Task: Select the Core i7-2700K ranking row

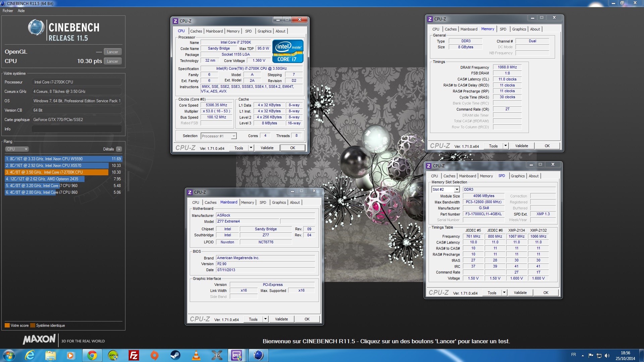Action: (x=63, y=172)
